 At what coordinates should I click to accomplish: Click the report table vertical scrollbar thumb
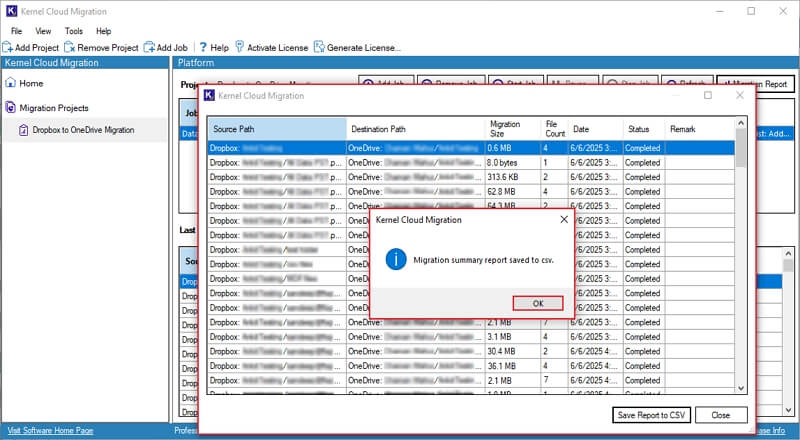(x=741, y=148)
